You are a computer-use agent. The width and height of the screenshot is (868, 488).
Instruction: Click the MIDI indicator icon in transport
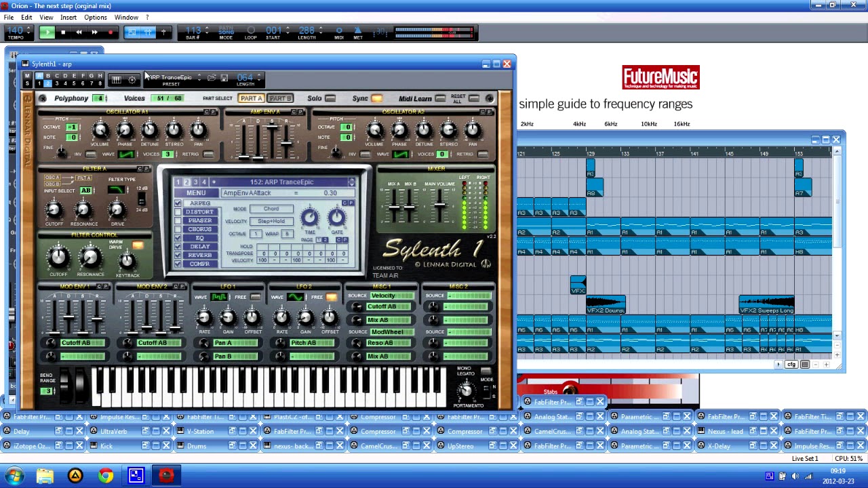tap(339, 31)
